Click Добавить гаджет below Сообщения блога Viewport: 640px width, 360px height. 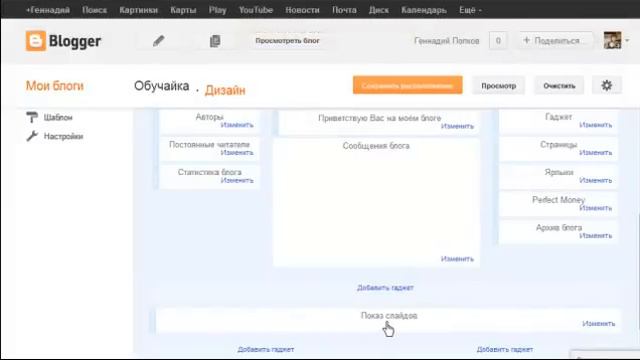click(x=385, y=288)
